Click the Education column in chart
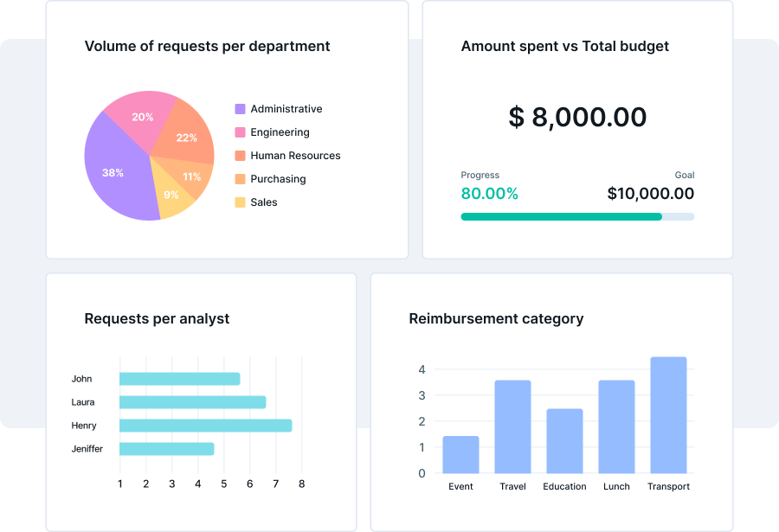Screen dimensions: 779x532 pos(564,441)
